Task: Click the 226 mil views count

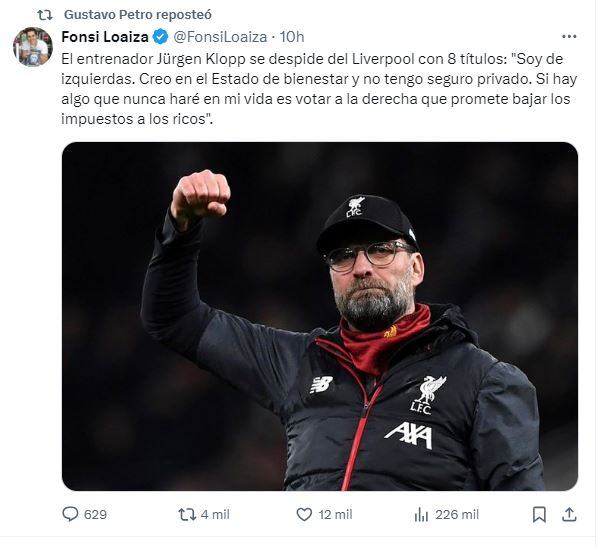Action: click(456, 514)
